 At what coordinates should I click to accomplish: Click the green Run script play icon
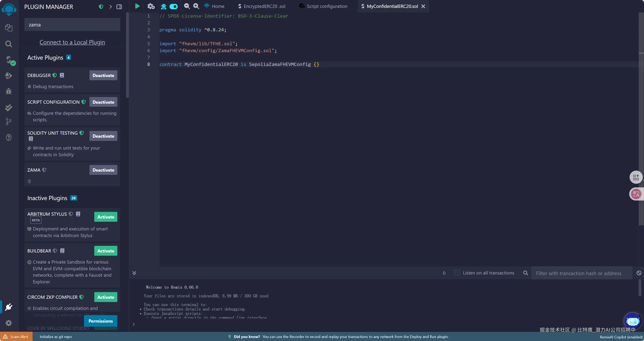[137, 6]
